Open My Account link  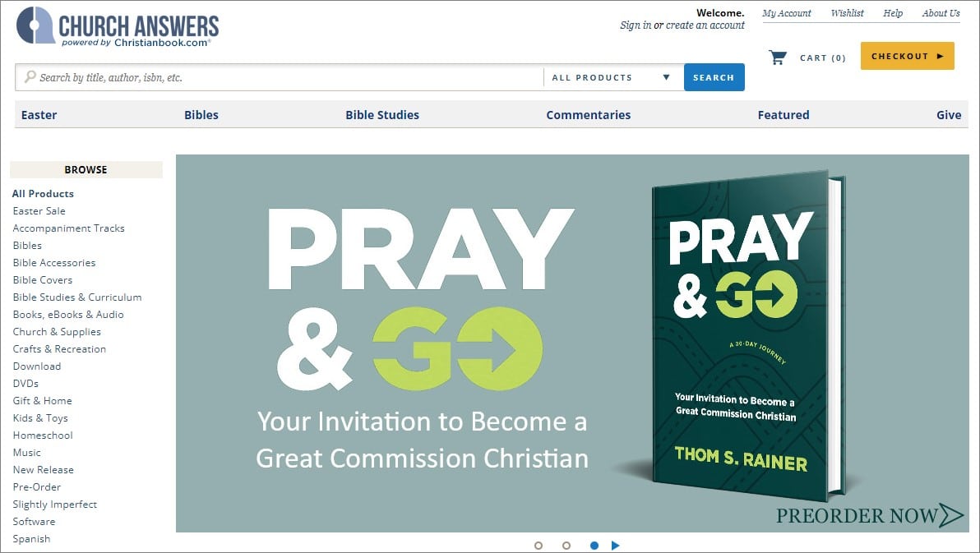[786, 13]
